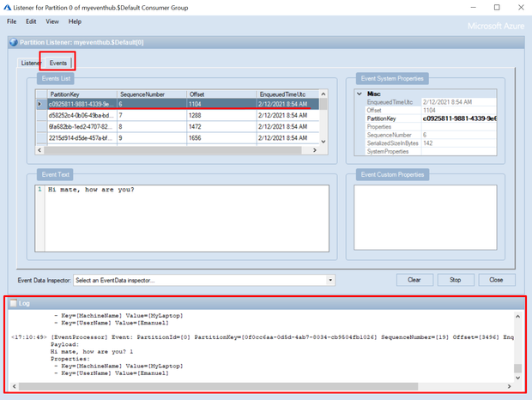Click events list scroll right arrow
This screenshot has width=532, height=400.
pyautogui.click(x=315, y=150)
